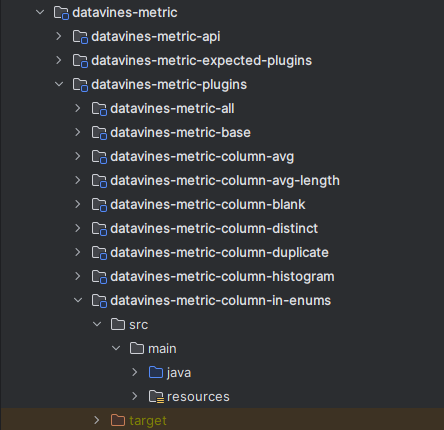The image size is (444, 430).
Task: Select datavines-metric-column-duplicate entry
Action: (x=219, y=253)
